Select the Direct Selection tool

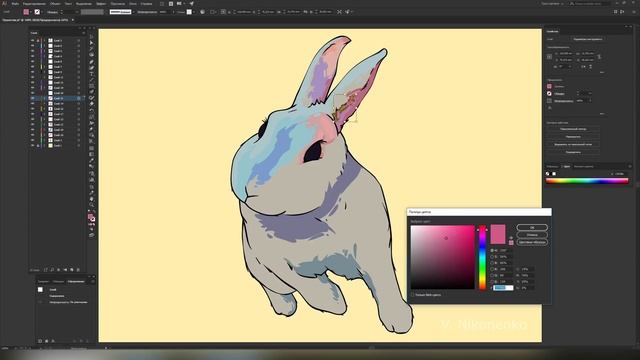[92, 42]
